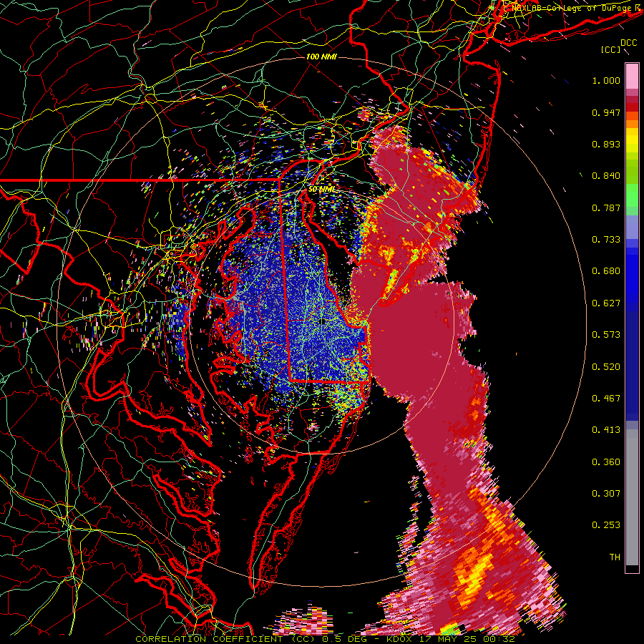Viewport: 644px width, 644px height.
Task: Click the 0.307 legend value
Action: tap(606, 494)
